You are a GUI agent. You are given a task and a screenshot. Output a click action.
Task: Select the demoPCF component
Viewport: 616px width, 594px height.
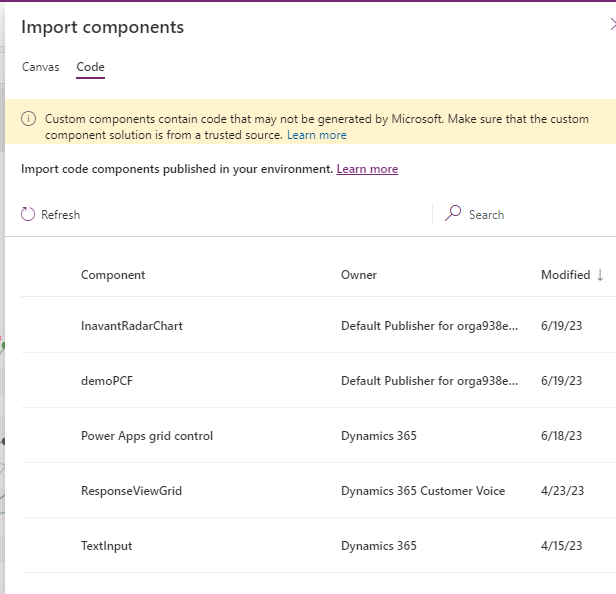[107, 381]
